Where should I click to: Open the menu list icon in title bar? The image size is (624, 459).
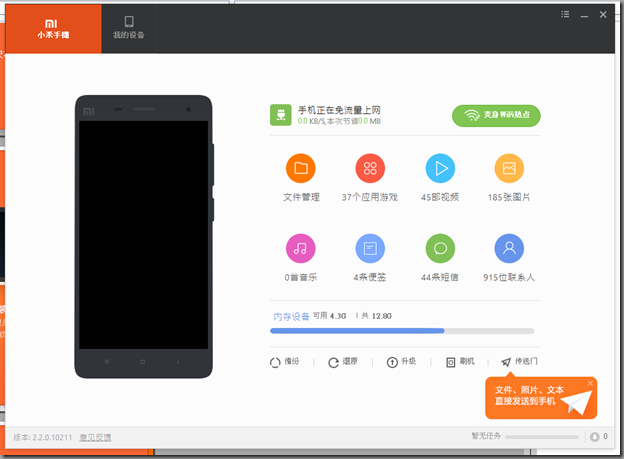point(565,15)
